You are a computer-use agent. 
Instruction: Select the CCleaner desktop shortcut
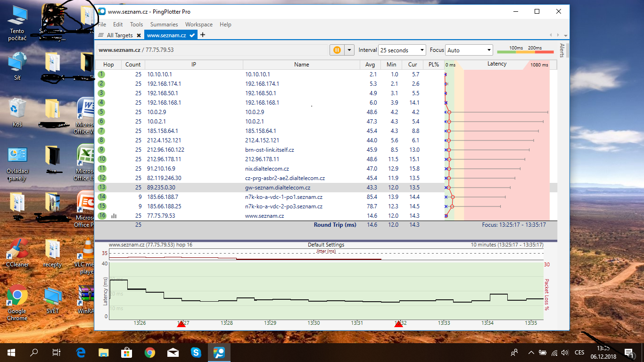(x=17, y=253)
